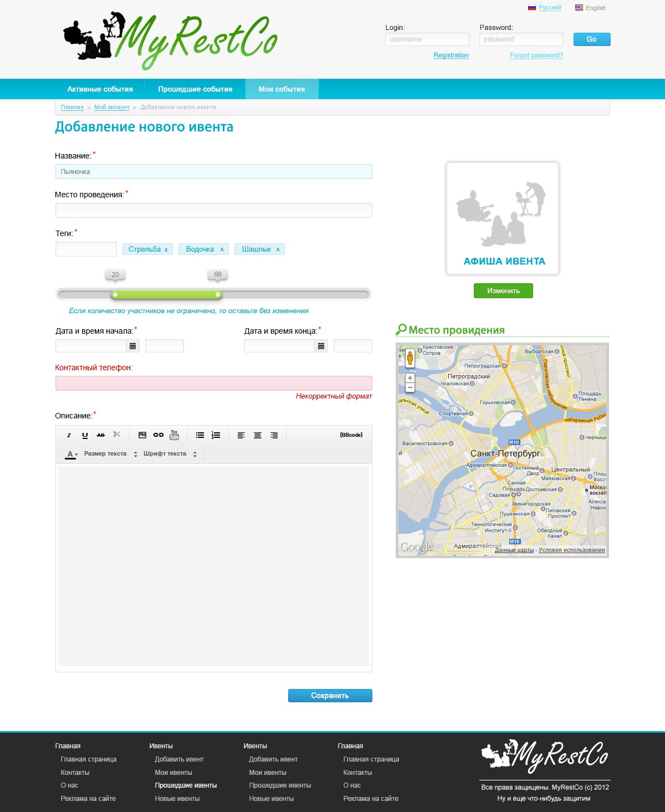The height and width of the screenshot is (812, 665).
Task: Open the Forgot password? link
Action: coord(536,55)
